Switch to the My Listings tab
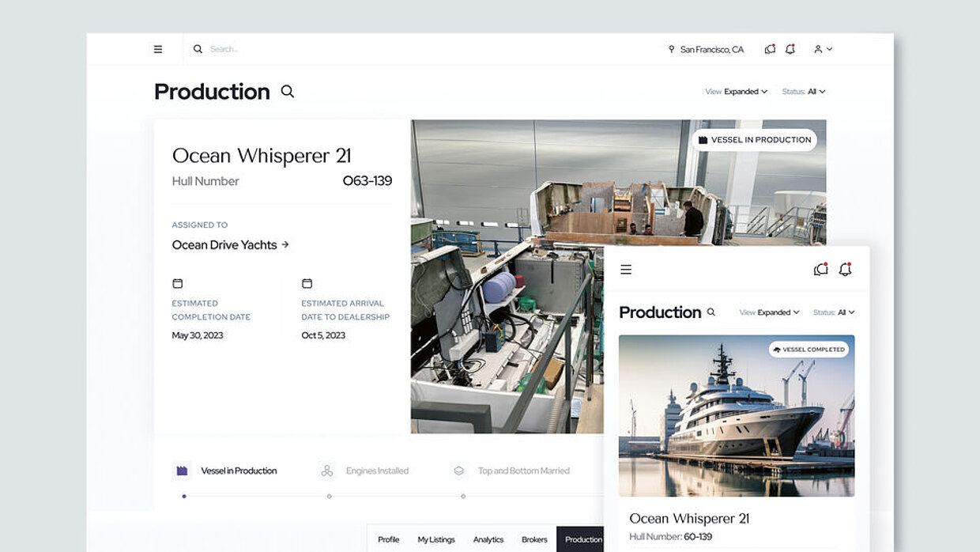 click(436, 539)
